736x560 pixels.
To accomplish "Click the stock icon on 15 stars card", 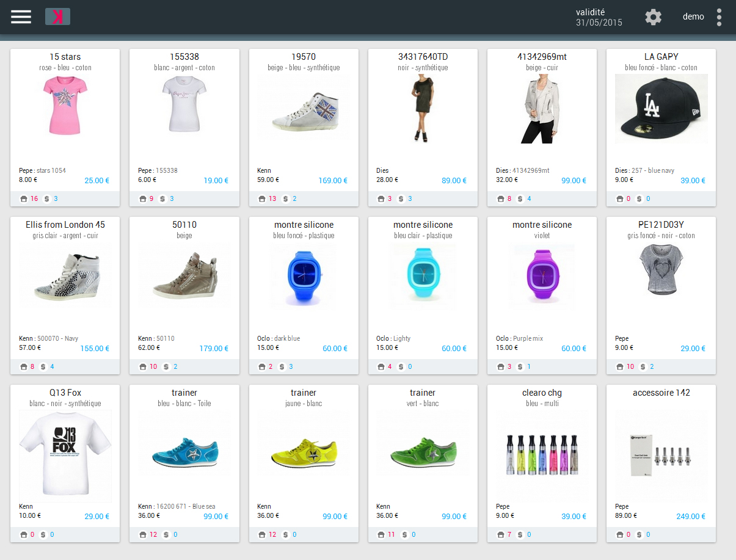I will 24,198.
